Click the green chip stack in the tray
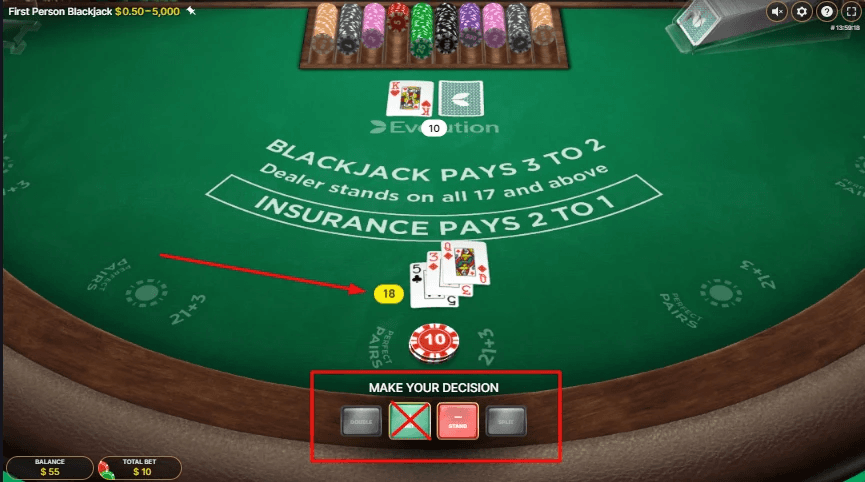 coord(422,30)
